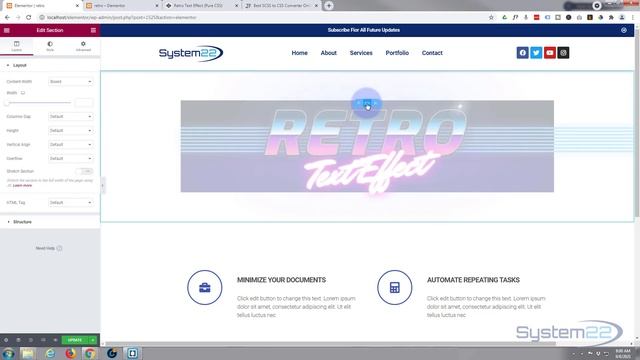Open Internet Explorer from taskbar
Viewport: 640px width, 360px height.
50,353
